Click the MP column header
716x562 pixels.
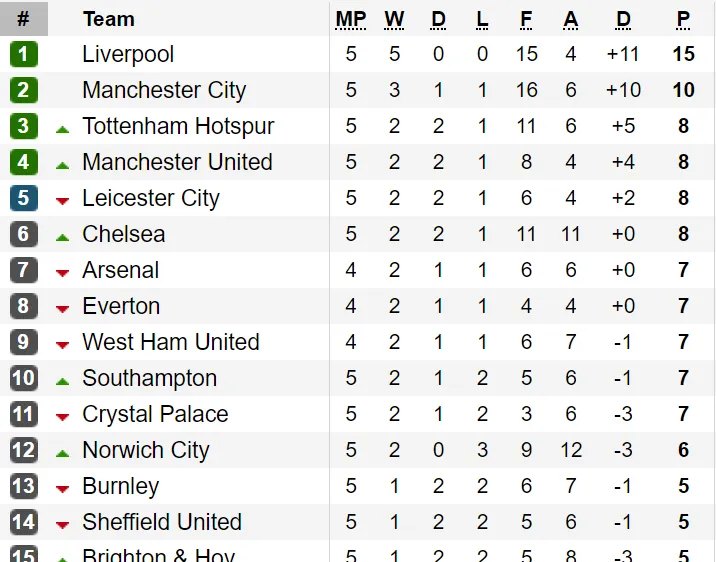[351, 19]
